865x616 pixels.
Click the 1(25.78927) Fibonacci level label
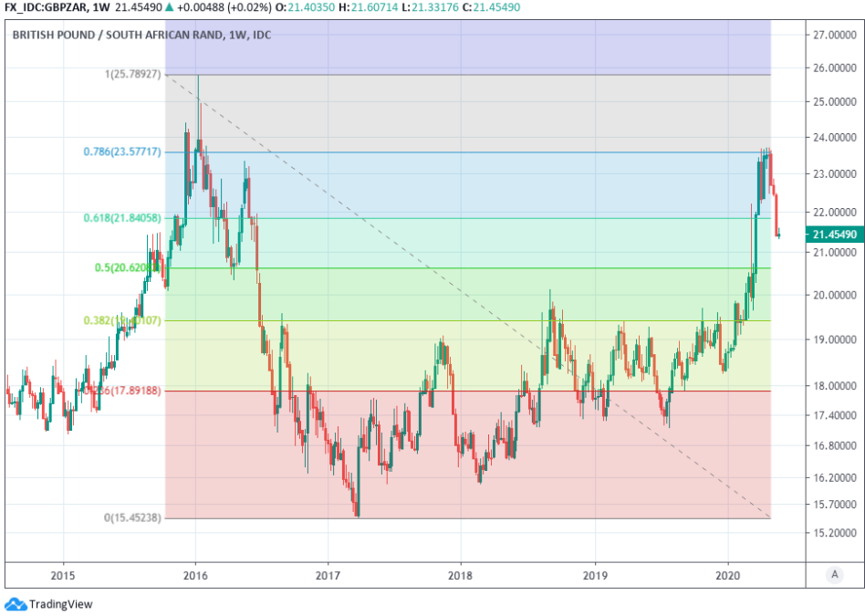(x=132, y=74)
